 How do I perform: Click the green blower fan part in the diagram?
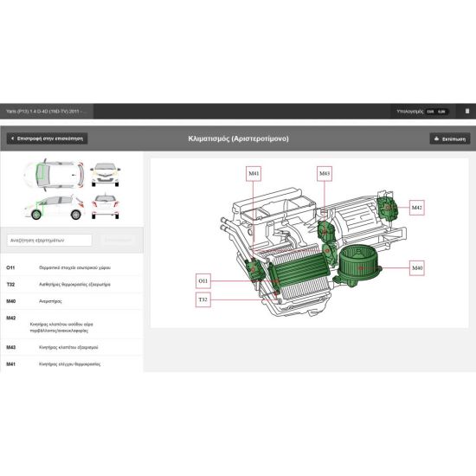(x=358, y=266)
